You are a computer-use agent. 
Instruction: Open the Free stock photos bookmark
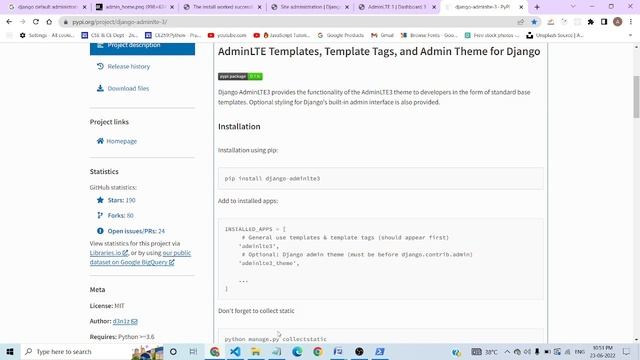(x=492, y=36)
